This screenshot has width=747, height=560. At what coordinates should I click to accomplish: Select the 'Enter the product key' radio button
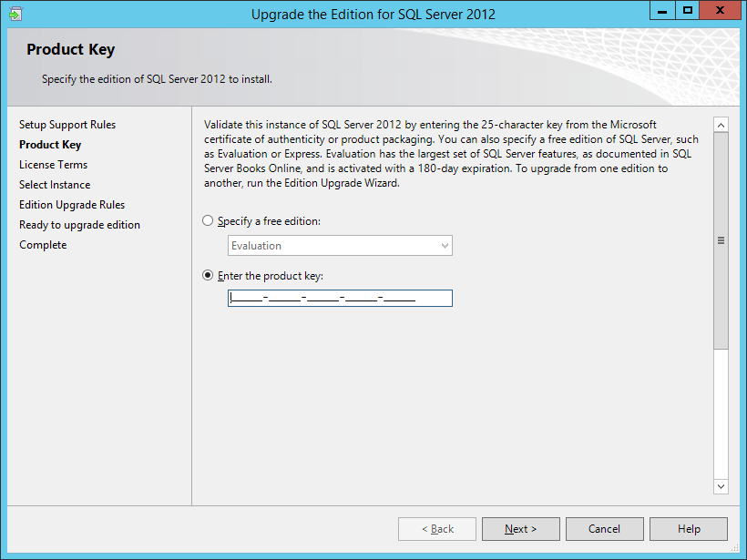click(x=209, y=276)
